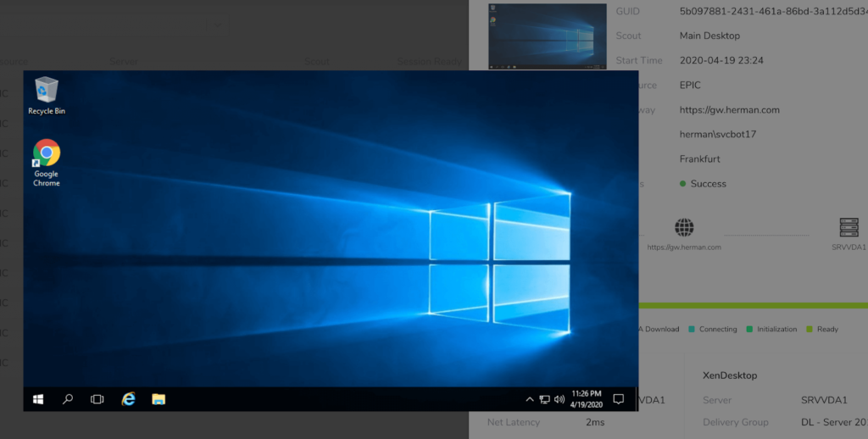Click the Frankfurt location value

click(699, 158)
